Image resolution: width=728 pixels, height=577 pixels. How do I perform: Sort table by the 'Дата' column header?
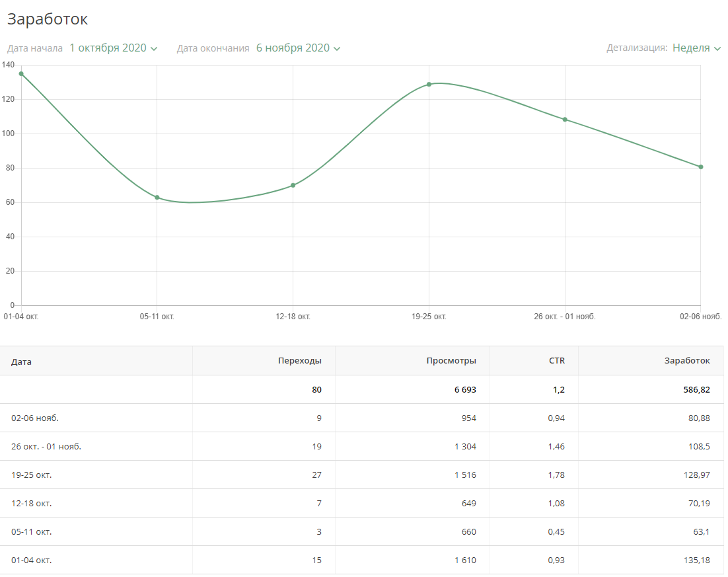point(21,362)
